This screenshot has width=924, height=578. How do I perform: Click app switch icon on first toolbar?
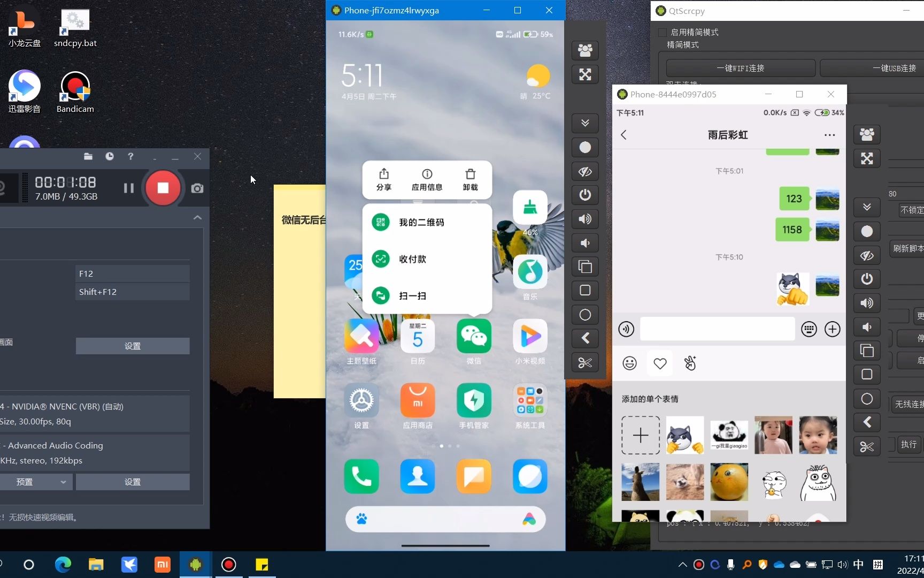pyautogui.click(x=585, y=267)
